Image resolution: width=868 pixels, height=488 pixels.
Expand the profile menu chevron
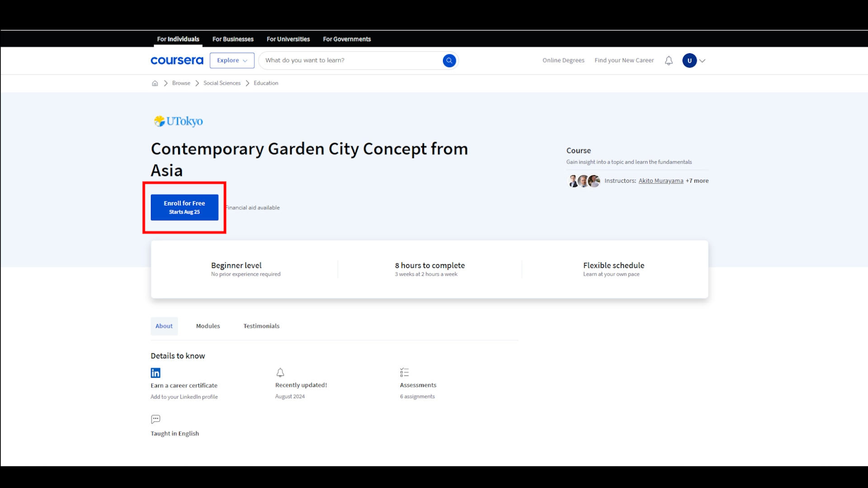pyautogui.click(x=702, y=61)
